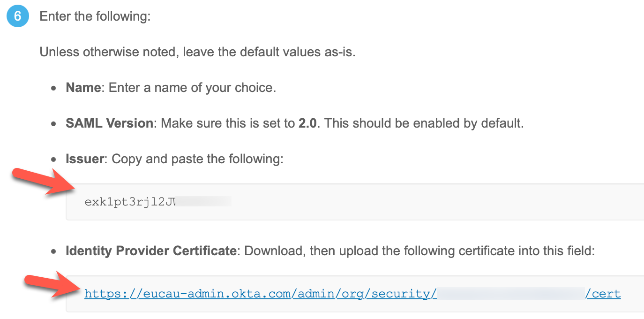This screenshot has width=644, height=319.
Task: Click the bullet point before 'SAML Version'
Action: tap(55, 124)
